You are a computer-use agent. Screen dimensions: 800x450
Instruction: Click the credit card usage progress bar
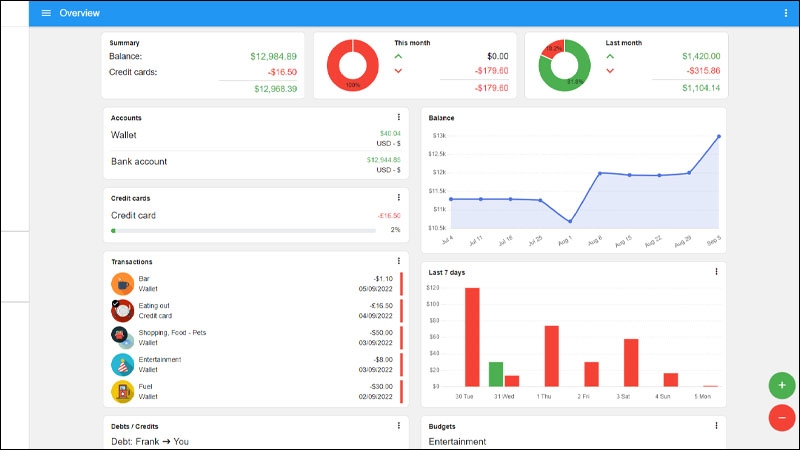click(x=243, y=231)
